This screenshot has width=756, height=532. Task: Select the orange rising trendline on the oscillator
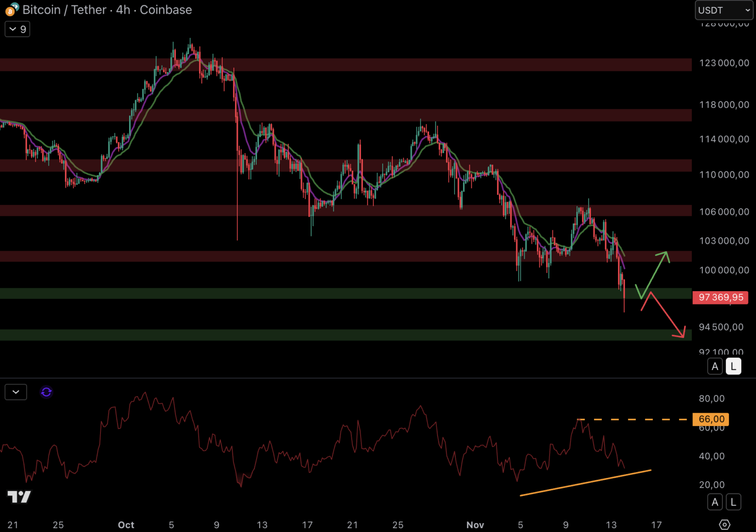click(585, 483)
